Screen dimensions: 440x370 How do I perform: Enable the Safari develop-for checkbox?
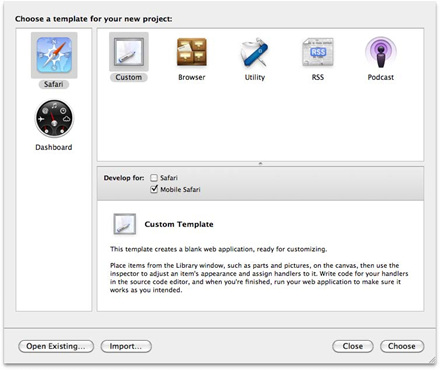tap(154, 178)
